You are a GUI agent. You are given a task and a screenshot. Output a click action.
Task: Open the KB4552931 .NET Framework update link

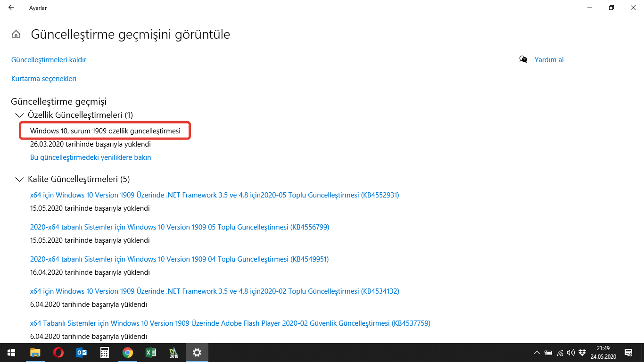(215, 195)
